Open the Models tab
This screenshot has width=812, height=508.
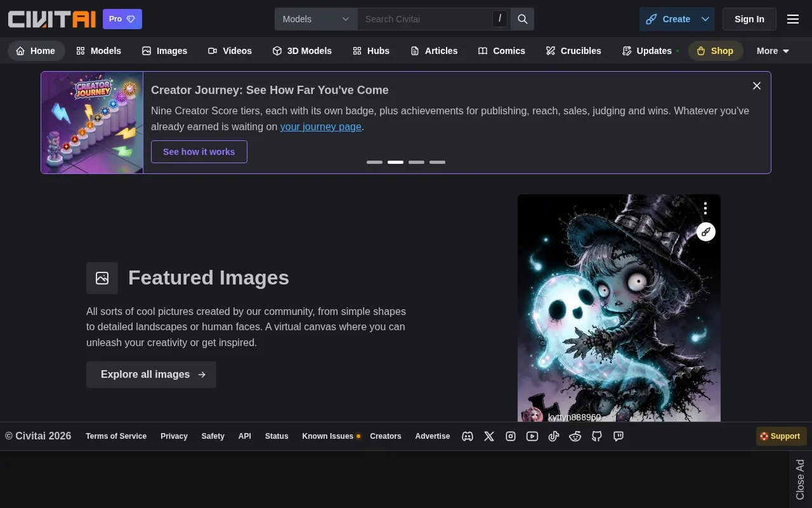[98, 51]
